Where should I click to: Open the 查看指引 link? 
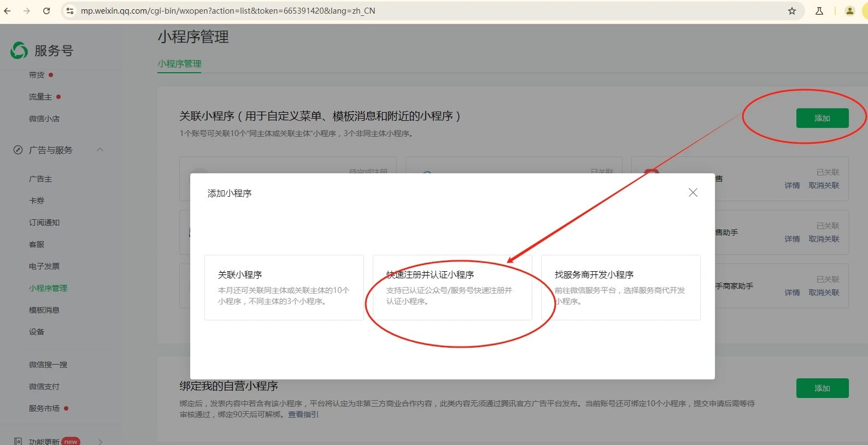303,414
